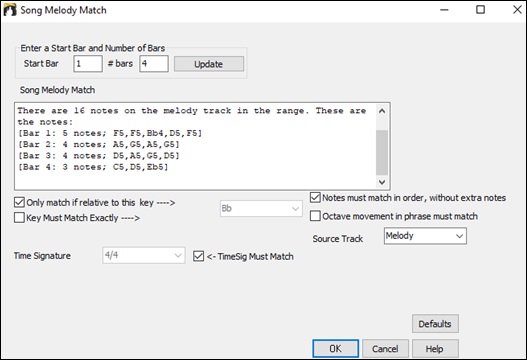Enable 'Key Must Match Exactly' checkbox

[19, 218]
